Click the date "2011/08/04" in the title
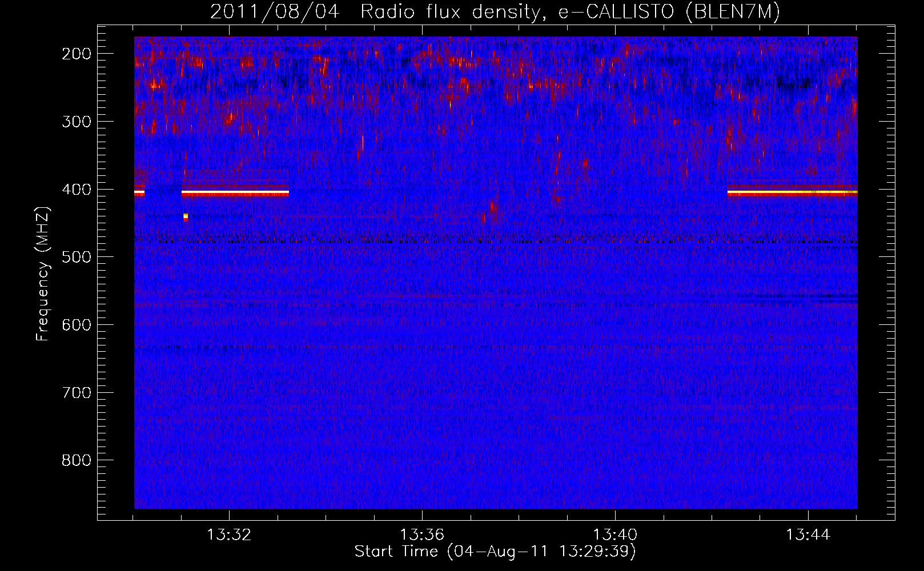This screenshot has width=924, height=571. (275, 12)
